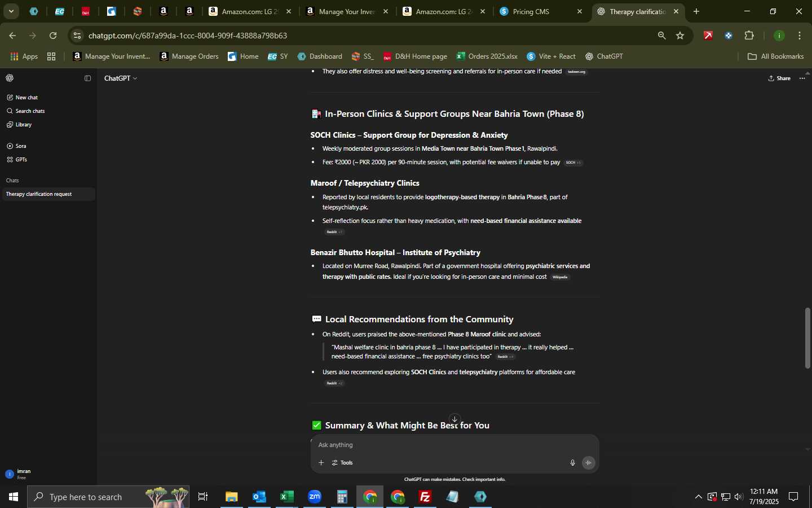
Task: Open the Wikipedia source citation chip
Action: pos(560,278)
